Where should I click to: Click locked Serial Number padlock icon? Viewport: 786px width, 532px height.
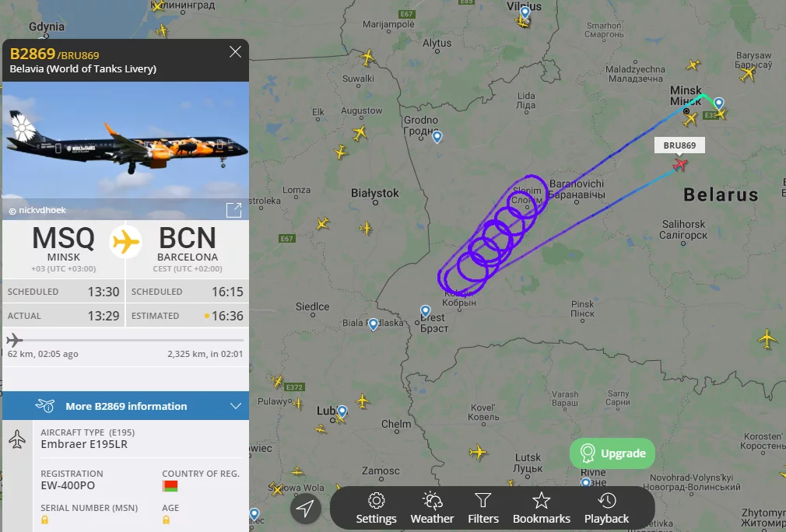[x=44, y=520]
